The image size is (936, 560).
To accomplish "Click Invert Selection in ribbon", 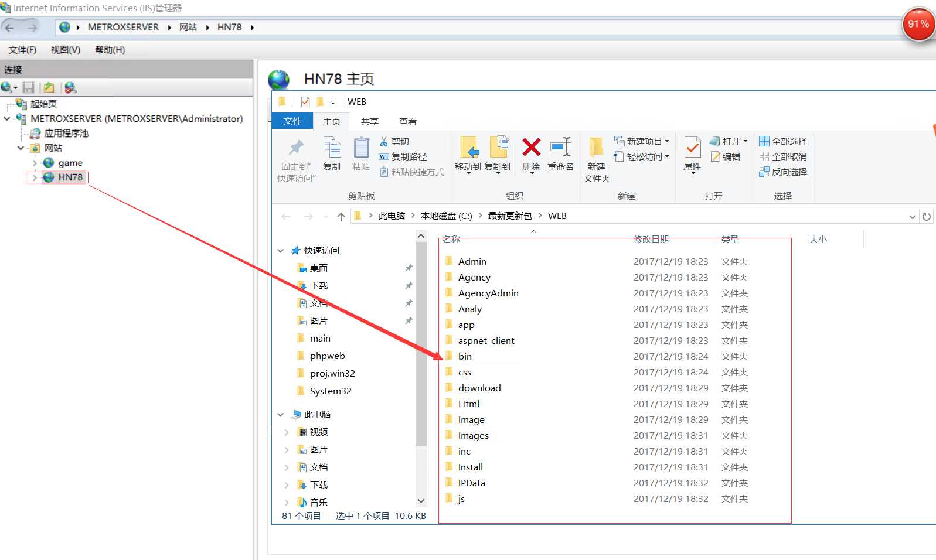I will point(783,172).
